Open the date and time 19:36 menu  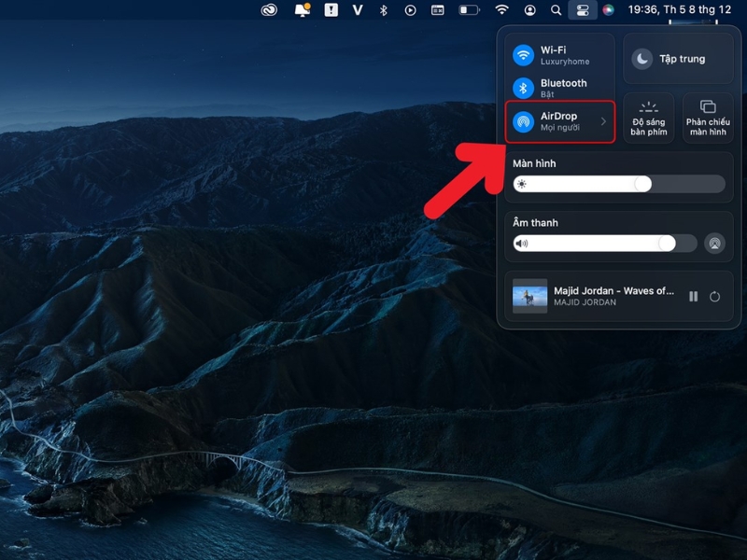680,9
